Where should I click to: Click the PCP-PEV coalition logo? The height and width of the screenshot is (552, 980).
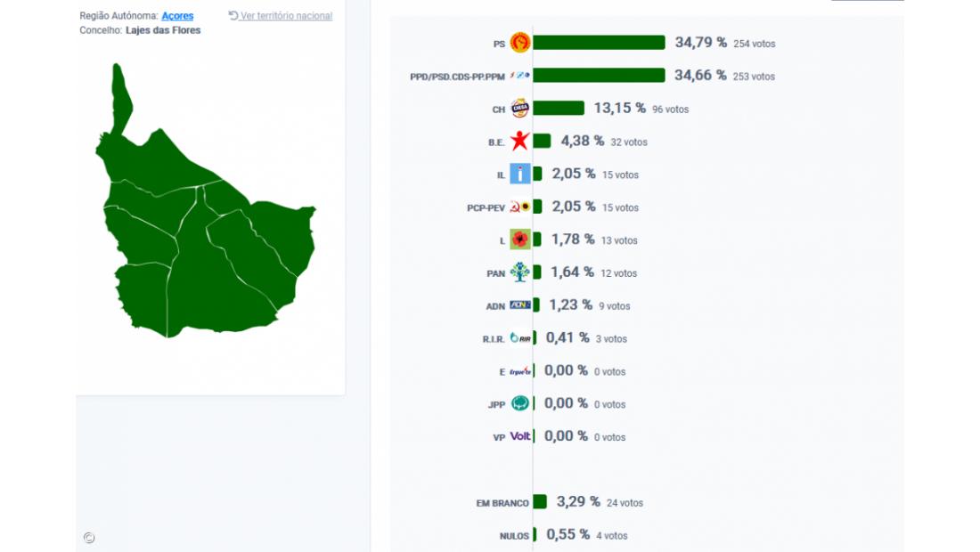(x=519, y=207)
